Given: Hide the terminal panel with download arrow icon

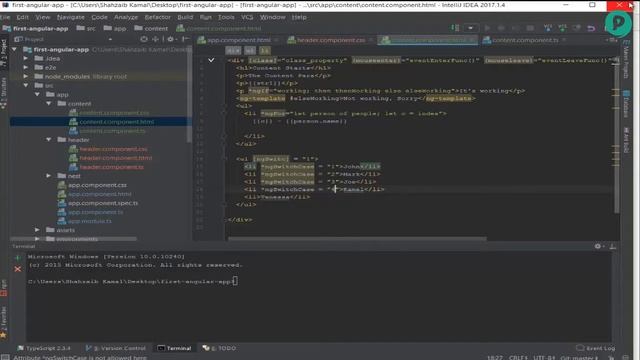Looking at the screenshot, I should point(613,246).
